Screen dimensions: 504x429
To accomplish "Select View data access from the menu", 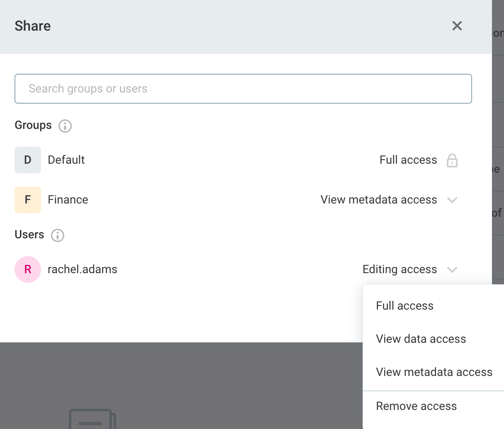I will [x=421, y=339].
